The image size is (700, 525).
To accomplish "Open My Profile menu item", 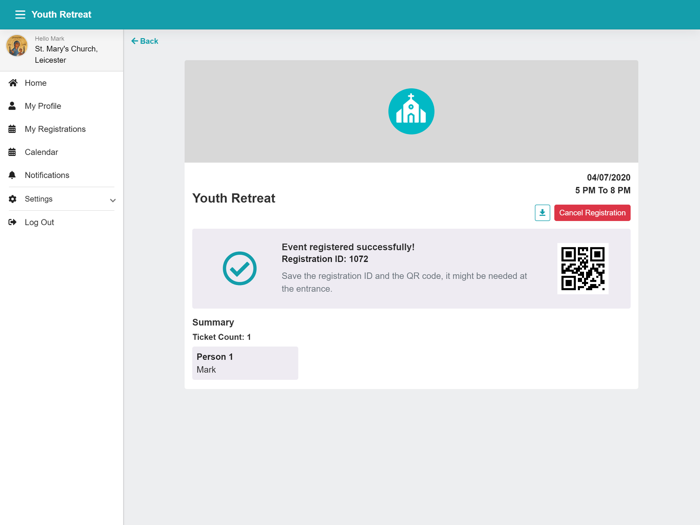I will pos(43,106).
